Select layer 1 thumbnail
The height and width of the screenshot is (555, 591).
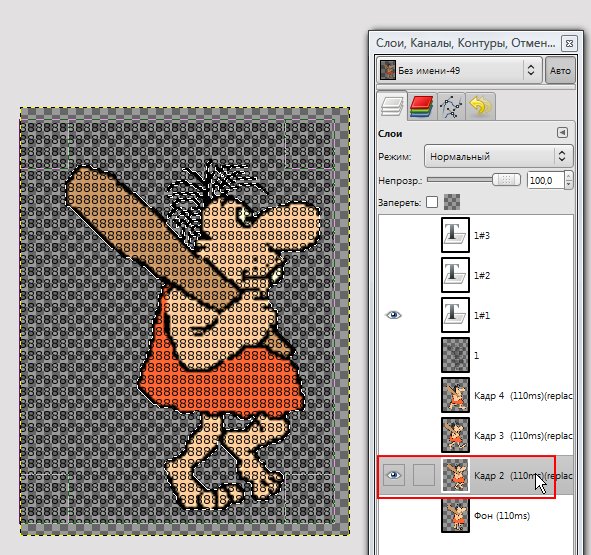(455, 355)
